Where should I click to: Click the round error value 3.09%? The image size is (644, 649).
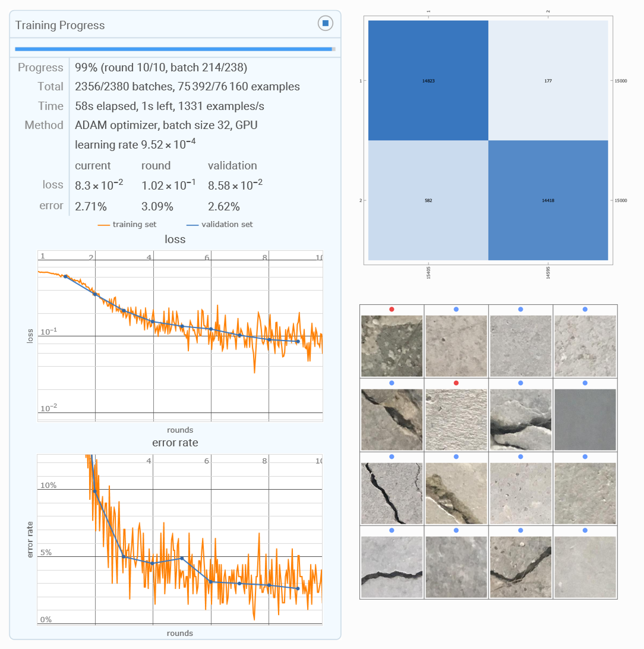(157, 206)
